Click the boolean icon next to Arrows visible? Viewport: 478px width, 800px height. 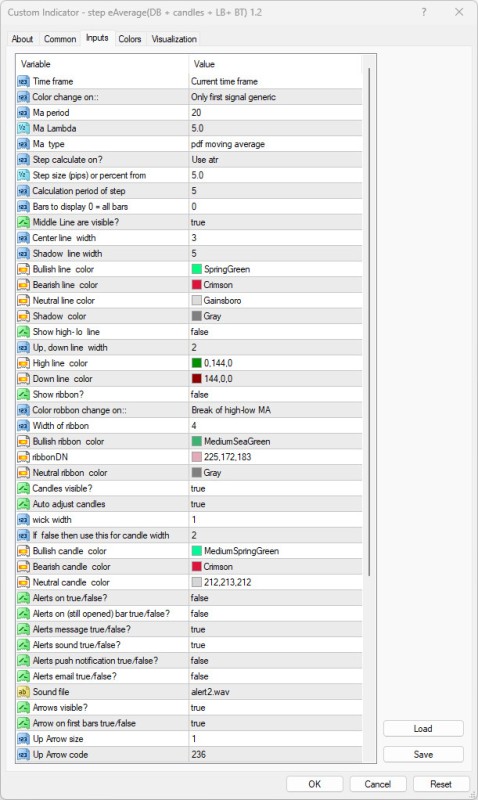click(23, 708)
